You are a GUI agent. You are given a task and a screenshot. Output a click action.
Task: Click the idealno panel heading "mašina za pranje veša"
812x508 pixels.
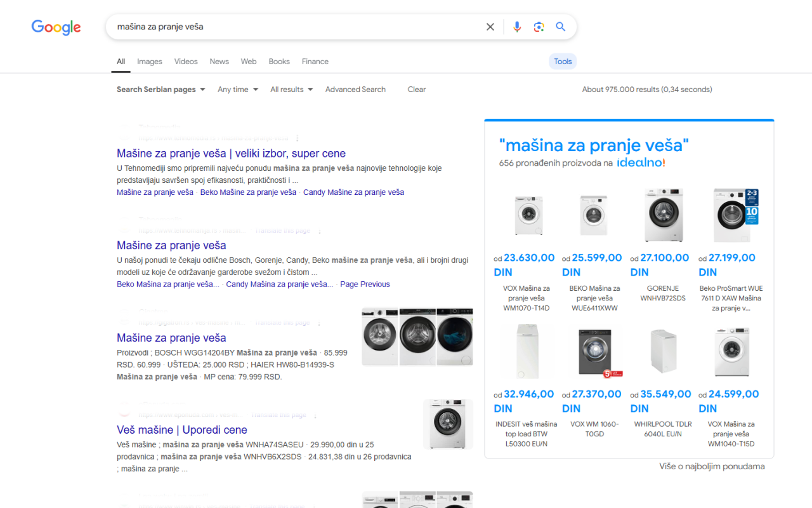pos(594,145)
